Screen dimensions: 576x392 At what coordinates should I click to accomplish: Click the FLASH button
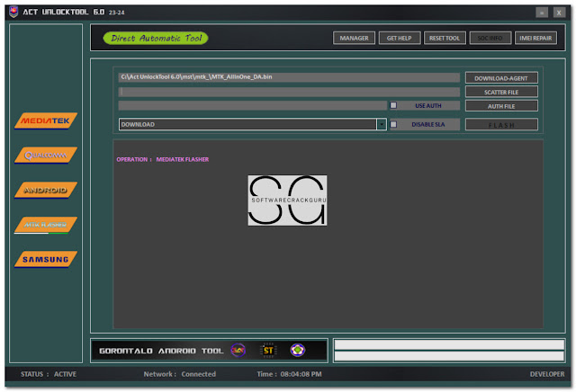pos(501,125)
